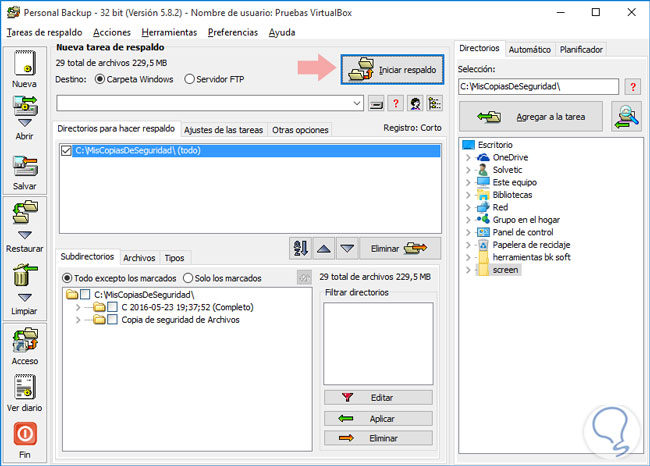
Task: Uncheck C:\MisCopiasDeSeguridad\ (todo) checkbox
Action: tap(66, 150)
